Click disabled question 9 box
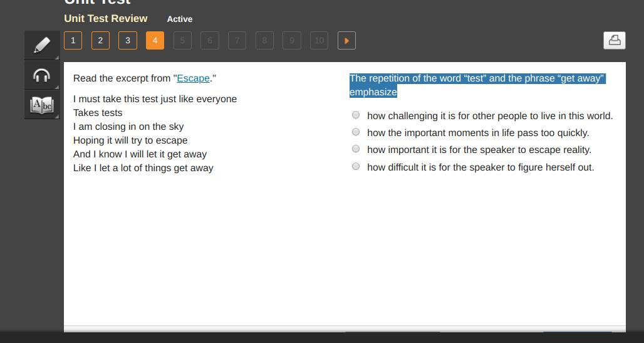 tap(291, 40)
